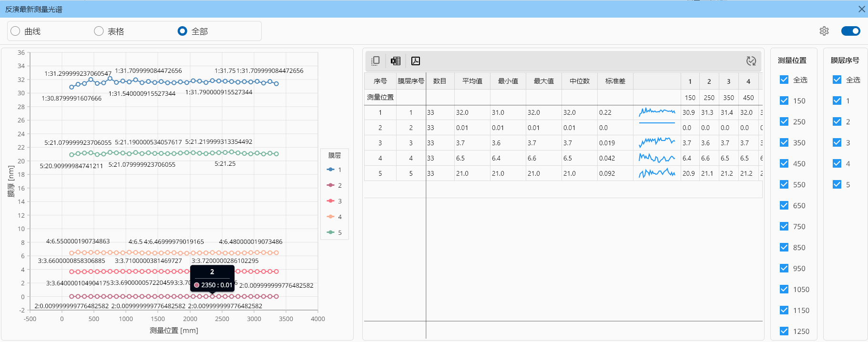The height and width of the screenshot is (342, 868).
Task: Toggle layer 1 in chart legend
Action: (335, 170)
